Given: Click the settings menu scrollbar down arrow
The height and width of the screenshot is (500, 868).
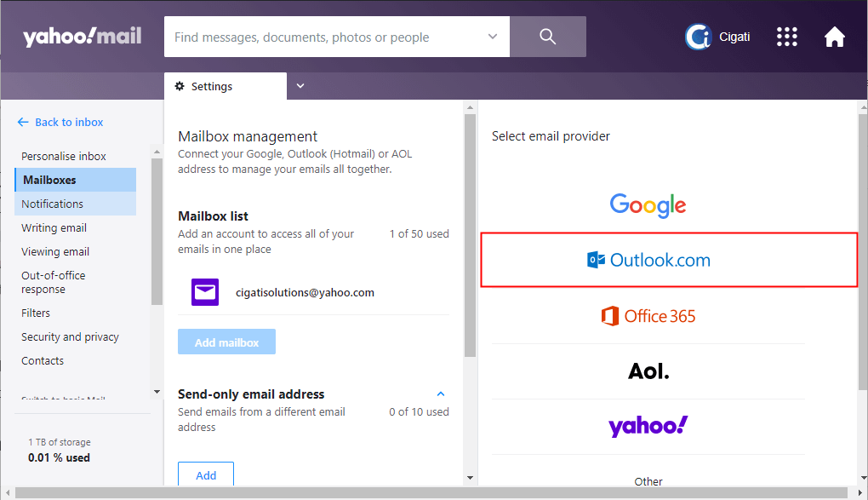Looking at the screenshot, I should click(x=157, y=392).
